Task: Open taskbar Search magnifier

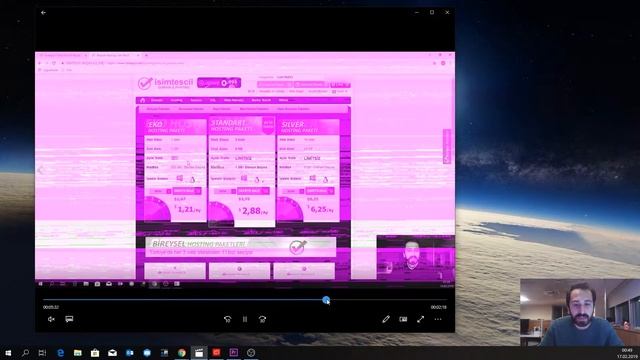Action: [x=25, y=353]
